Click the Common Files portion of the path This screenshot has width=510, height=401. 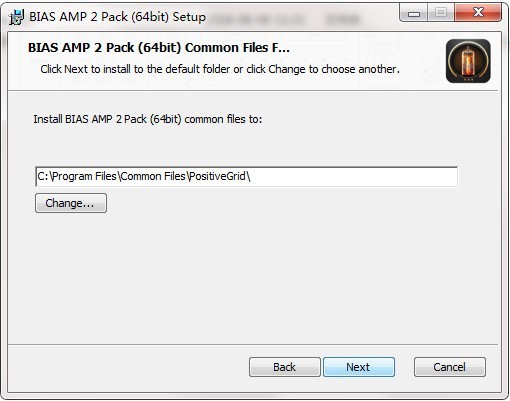pos(153,176)
